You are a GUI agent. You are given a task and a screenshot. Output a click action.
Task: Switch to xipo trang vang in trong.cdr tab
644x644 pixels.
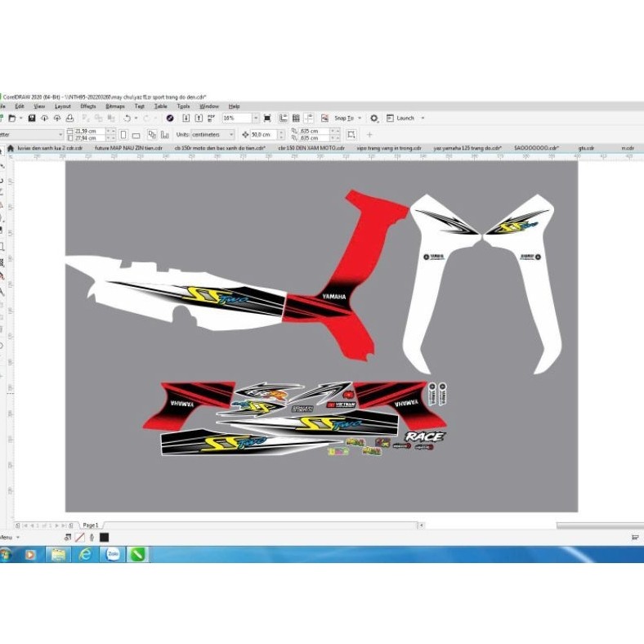(389, 148)
